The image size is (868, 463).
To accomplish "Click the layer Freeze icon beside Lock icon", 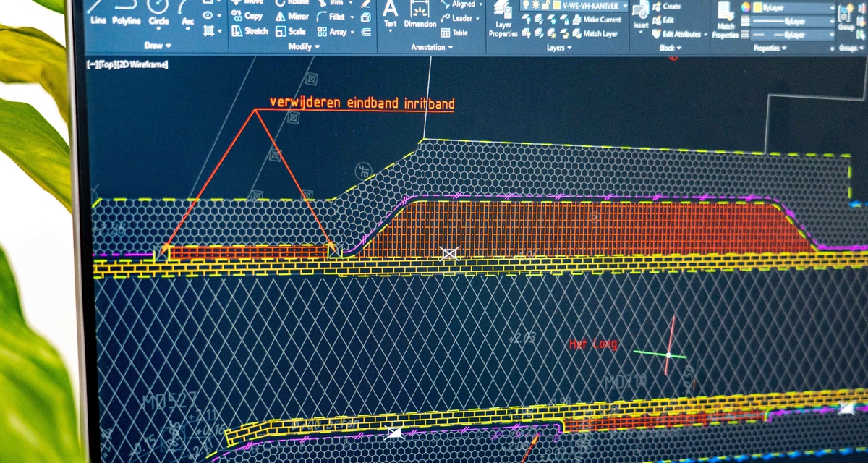I will (x=552, y=20).
